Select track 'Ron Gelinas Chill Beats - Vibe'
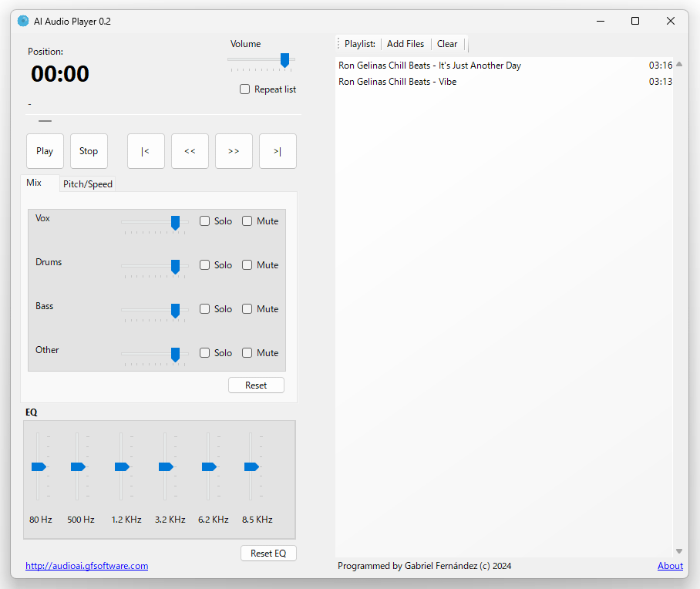Viewport: 700px width, 589px height. tap(505, 82)
